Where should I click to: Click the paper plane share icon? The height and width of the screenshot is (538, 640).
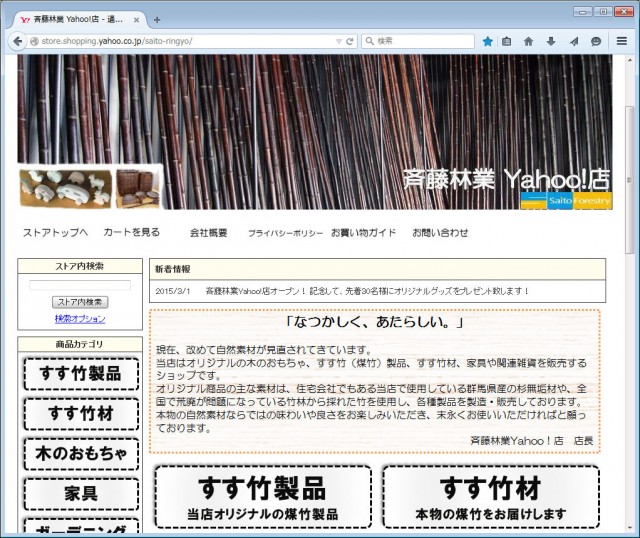tap(574, 41)
